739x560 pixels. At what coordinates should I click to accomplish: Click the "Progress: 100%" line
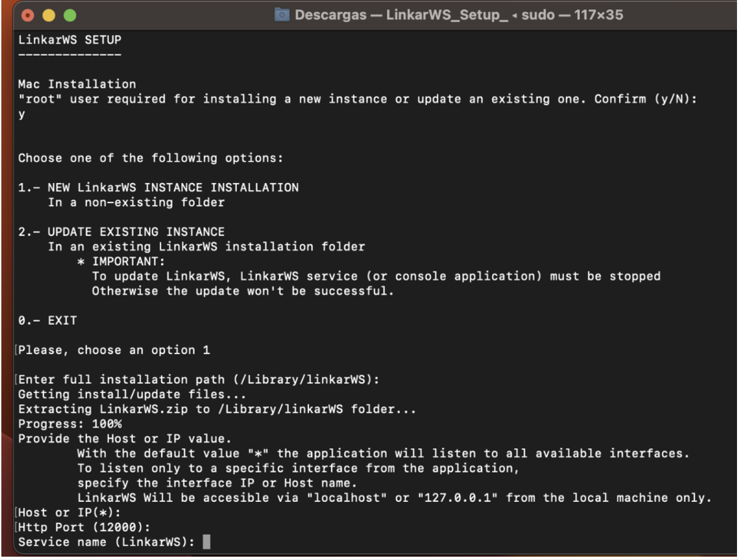[70, 424]
